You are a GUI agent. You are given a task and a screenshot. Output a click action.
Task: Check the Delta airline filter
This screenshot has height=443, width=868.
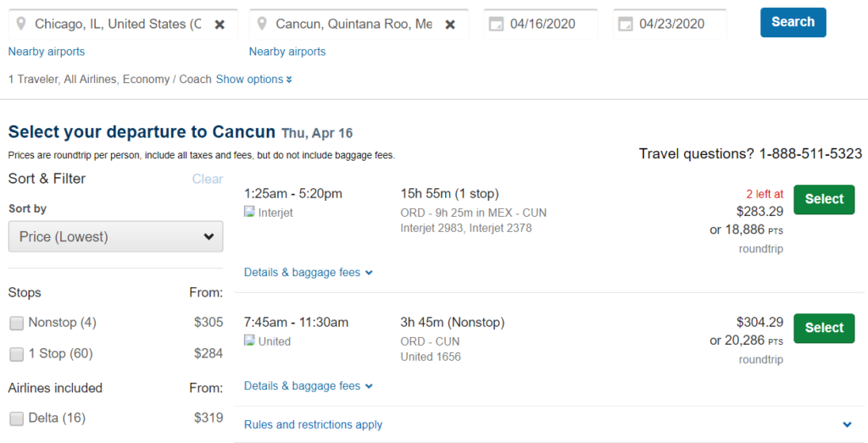17,418
